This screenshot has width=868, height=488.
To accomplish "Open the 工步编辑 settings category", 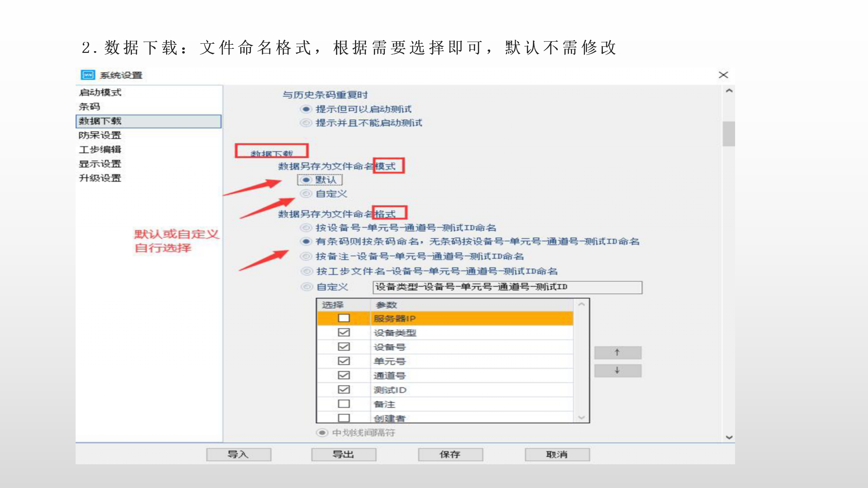I will click(x=100, y=149).
